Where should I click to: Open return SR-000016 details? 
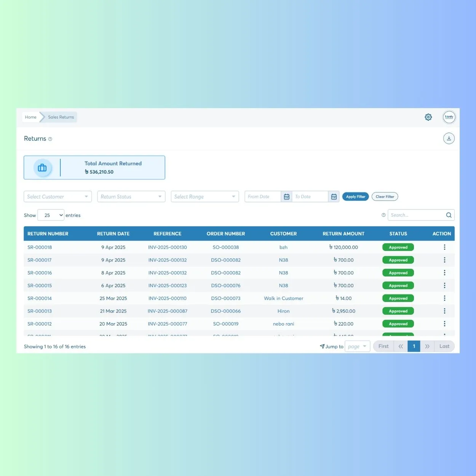[40, 273]
